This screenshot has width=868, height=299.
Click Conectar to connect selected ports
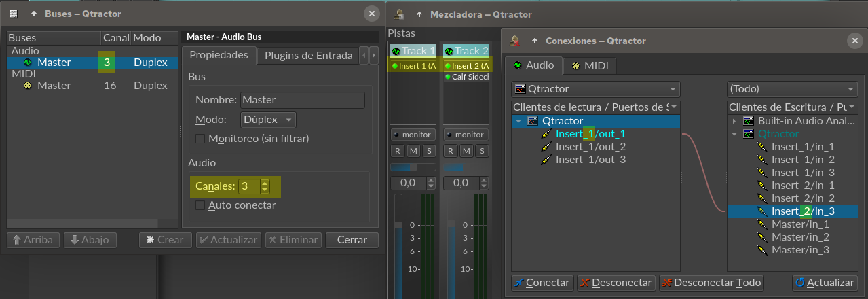point(542,283)
